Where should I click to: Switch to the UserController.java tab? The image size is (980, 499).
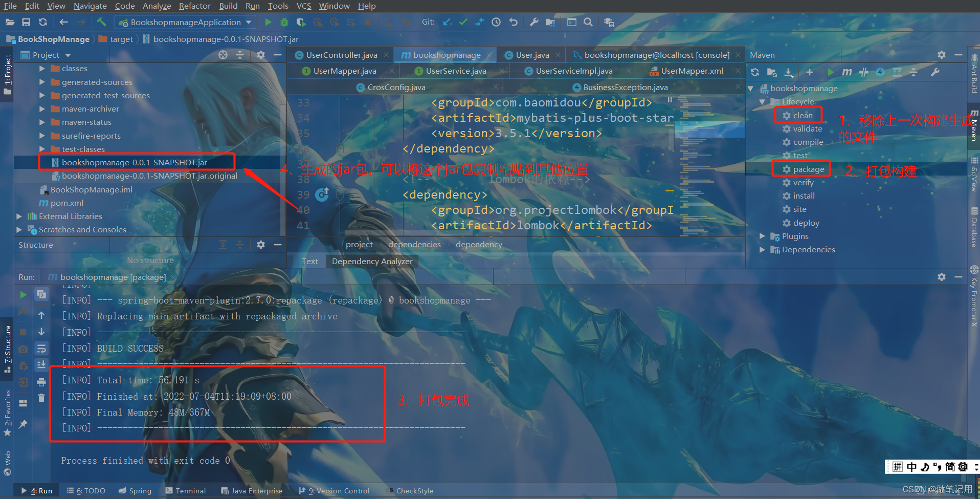click(342, 55)
